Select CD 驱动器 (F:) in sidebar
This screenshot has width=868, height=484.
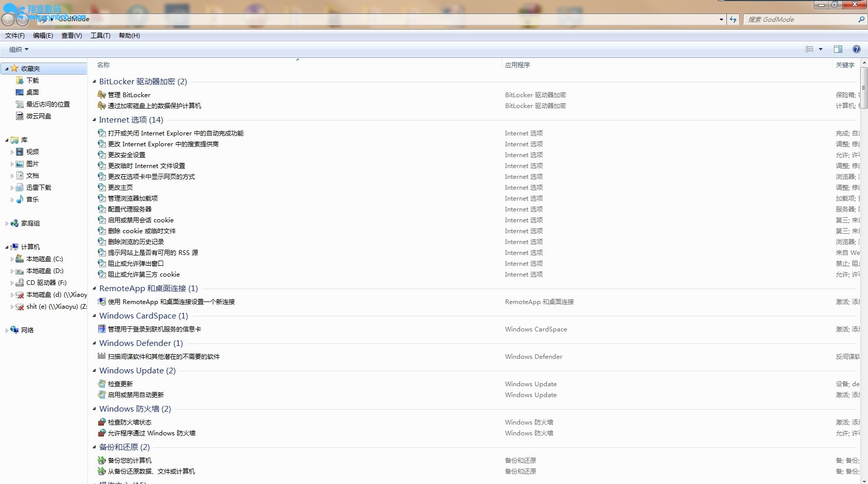click(x=47, y=282)
